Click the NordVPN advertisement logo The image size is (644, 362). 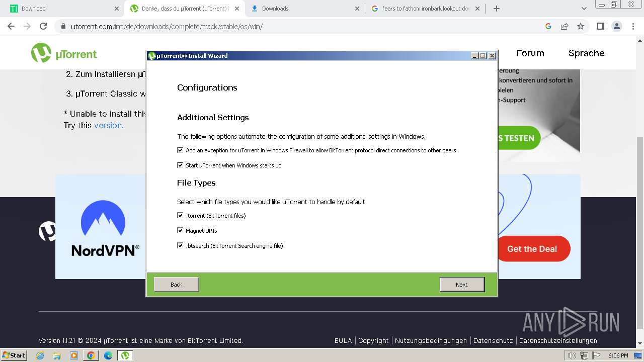(x=105, y=228)
